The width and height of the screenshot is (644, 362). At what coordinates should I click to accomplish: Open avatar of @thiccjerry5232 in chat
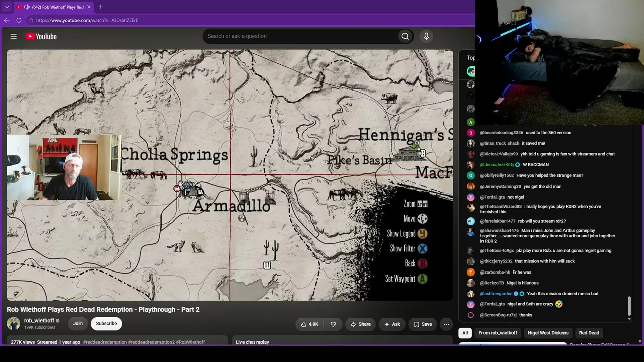471,261
